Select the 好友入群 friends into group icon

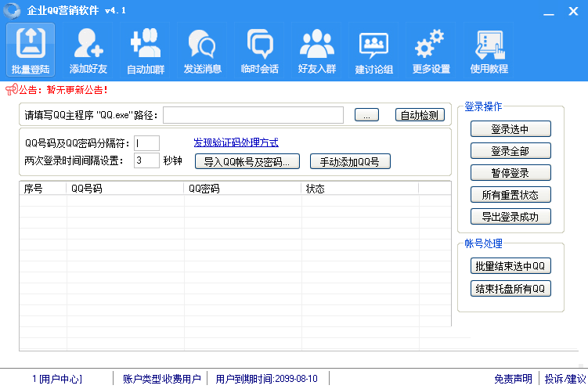tap(317, 50)
